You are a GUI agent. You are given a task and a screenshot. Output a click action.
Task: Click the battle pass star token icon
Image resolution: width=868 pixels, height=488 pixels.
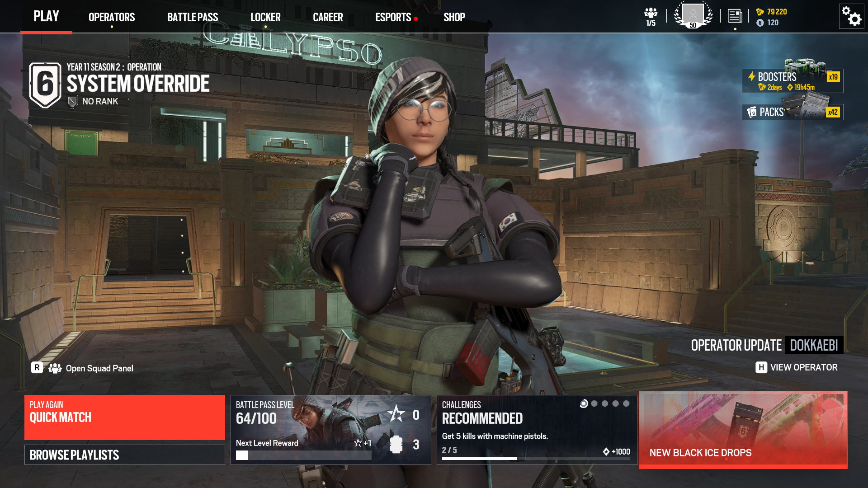pyautogui.click(x=396, y=413)
